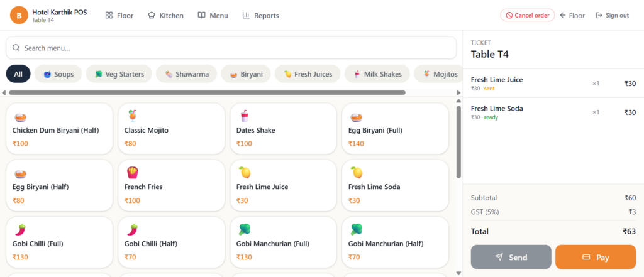Screen dimensions: 644x277
Task: Open the Kitchen chef hat section
Action: (x=165, y=16)
